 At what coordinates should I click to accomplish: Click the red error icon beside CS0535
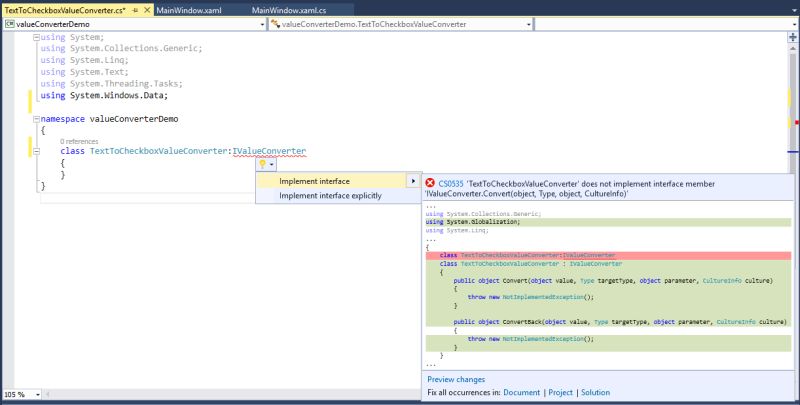point(430,183)
